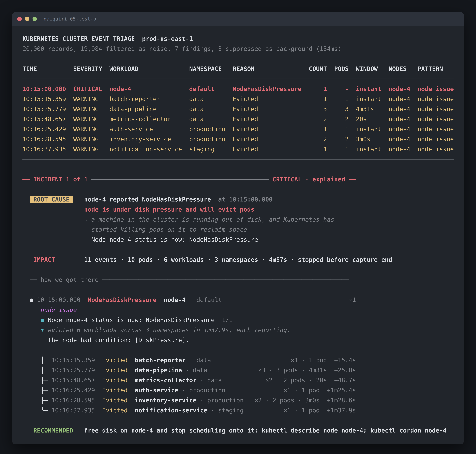Click the how we got there heading
Image resolution: width=476 pixels, height=454 pixels.
[70, 280]
